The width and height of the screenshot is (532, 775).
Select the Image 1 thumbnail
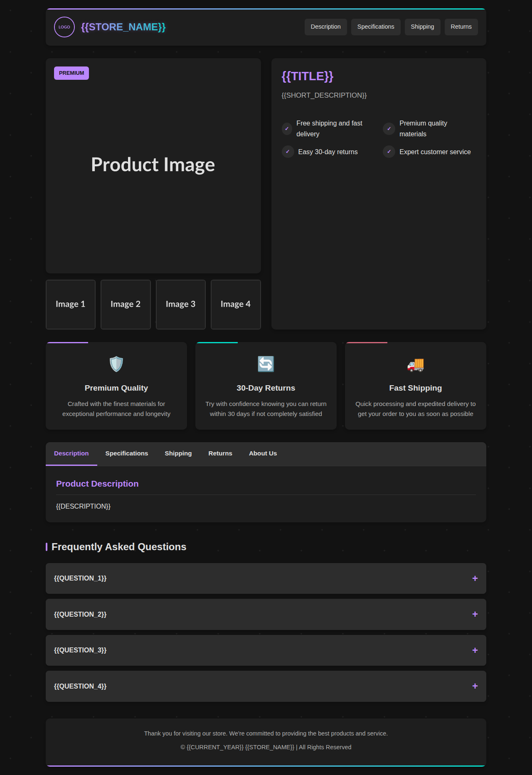(71, 304)
